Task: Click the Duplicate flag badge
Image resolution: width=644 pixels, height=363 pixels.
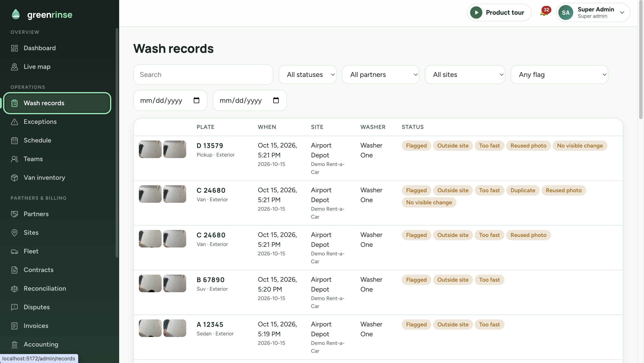Action: [x=522, y=190]
